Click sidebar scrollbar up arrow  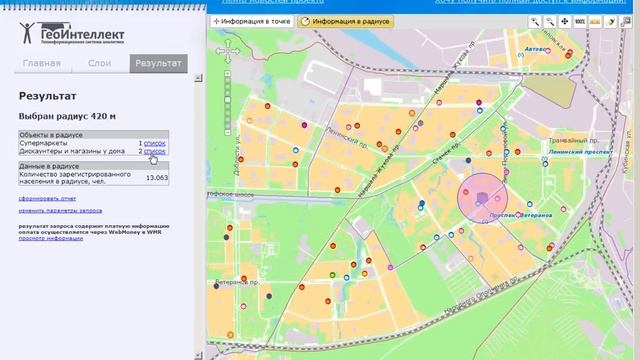tap(198, 78)
